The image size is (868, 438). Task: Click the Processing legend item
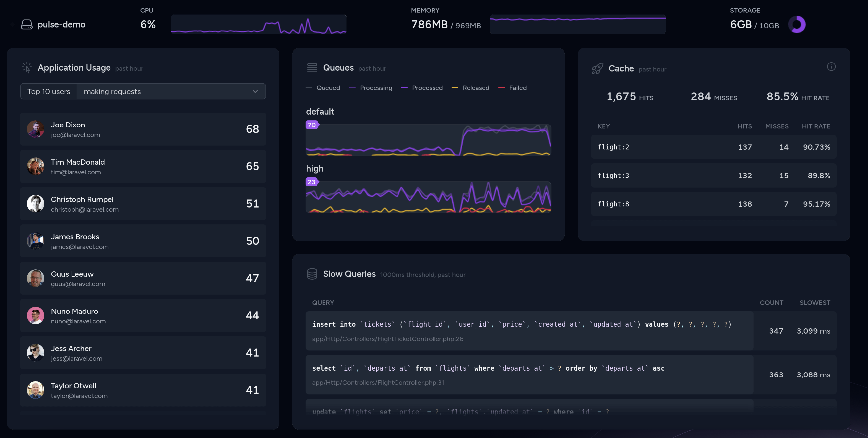point(371,88)
